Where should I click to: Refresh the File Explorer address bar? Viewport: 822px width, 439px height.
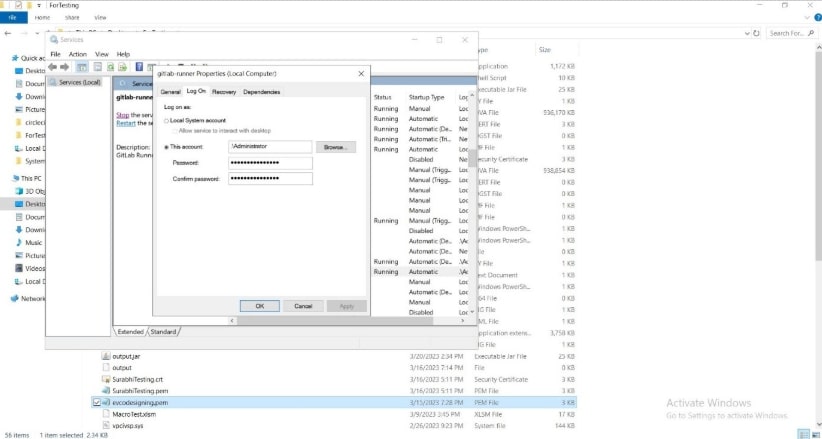[756, 33]
